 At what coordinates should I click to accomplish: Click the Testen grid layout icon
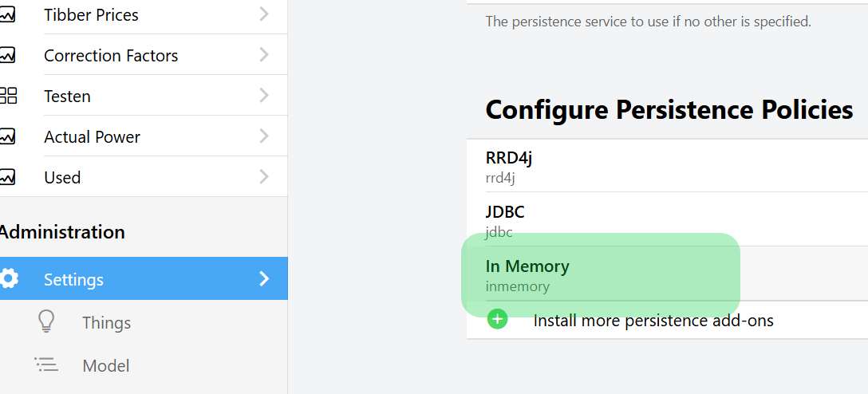click(8, 96)
